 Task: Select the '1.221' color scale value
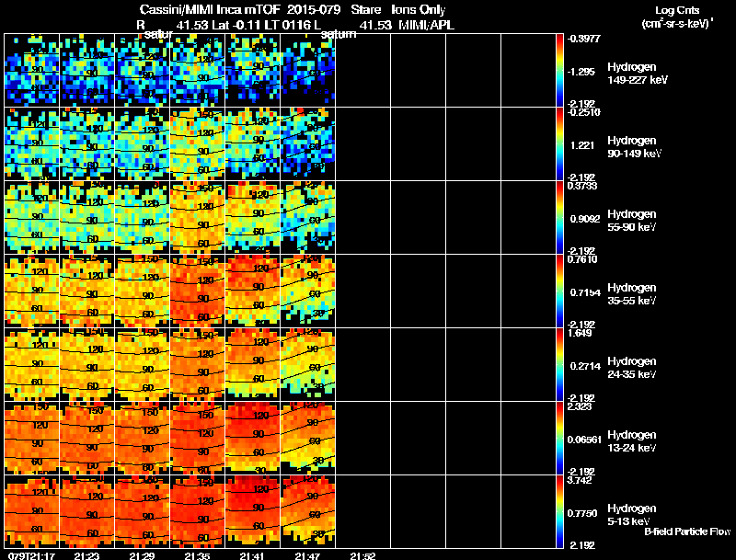(582, 145)
